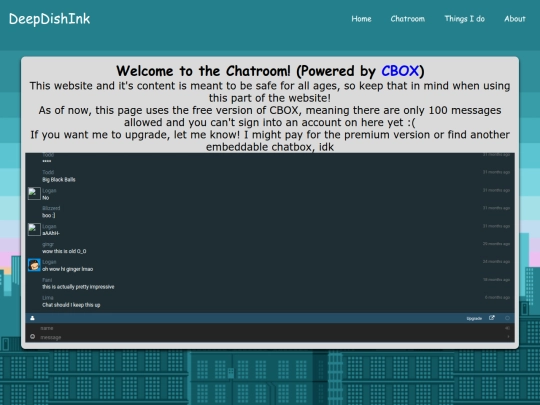Image resolution: width=540 pixels, height=405 pixels.
Task: Focus the message input field
Action: coord(270,337)
